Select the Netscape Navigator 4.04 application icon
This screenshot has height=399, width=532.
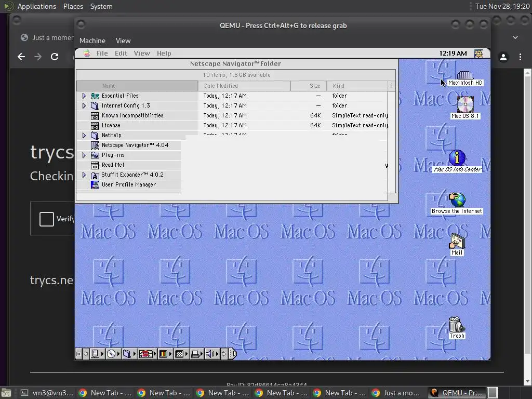click(95, 145)
